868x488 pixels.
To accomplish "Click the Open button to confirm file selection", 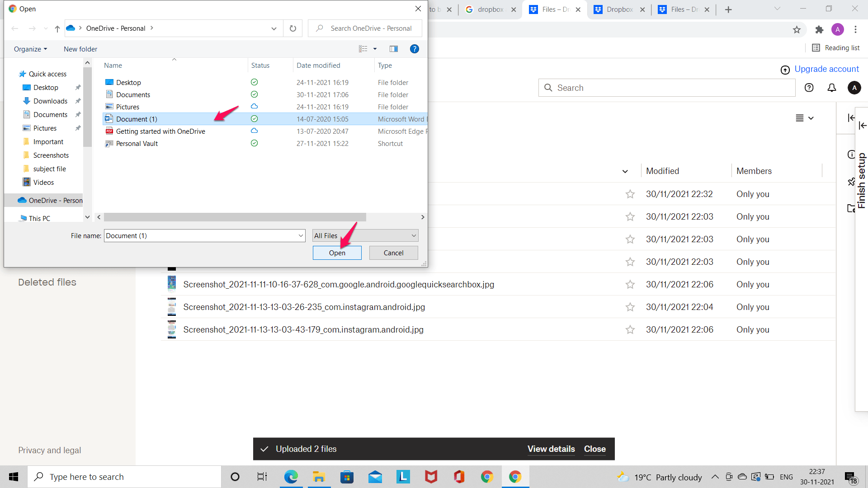I will pos(337,253).
